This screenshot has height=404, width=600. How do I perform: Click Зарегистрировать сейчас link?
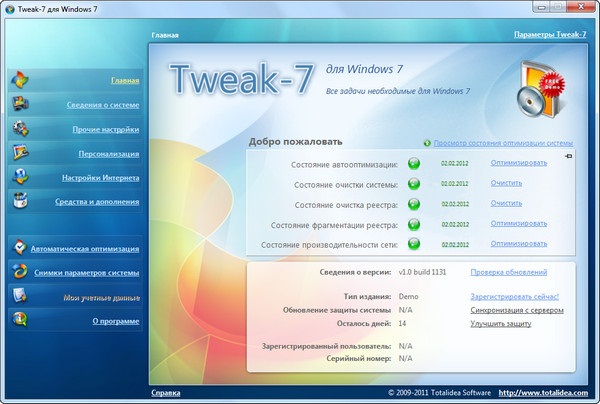click(x=514, y=297)
